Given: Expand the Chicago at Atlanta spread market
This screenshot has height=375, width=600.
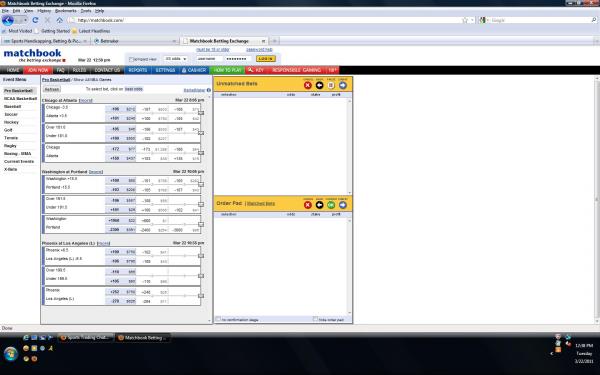Looking at the screenshot, I should point(201,113).
